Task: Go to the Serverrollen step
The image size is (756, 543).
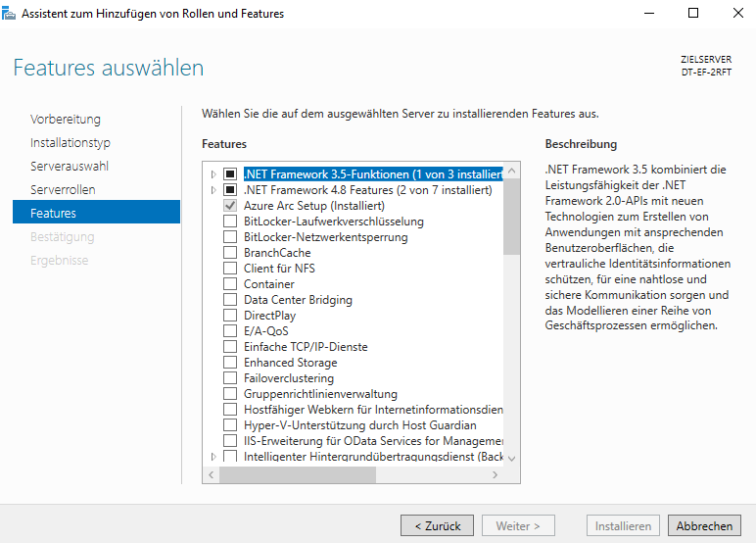Action: (63, 189)
